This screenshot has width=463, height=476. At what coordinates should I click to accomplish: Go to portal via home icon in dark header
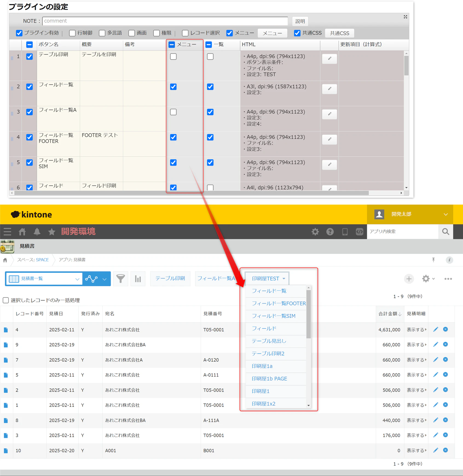point(22,232)
